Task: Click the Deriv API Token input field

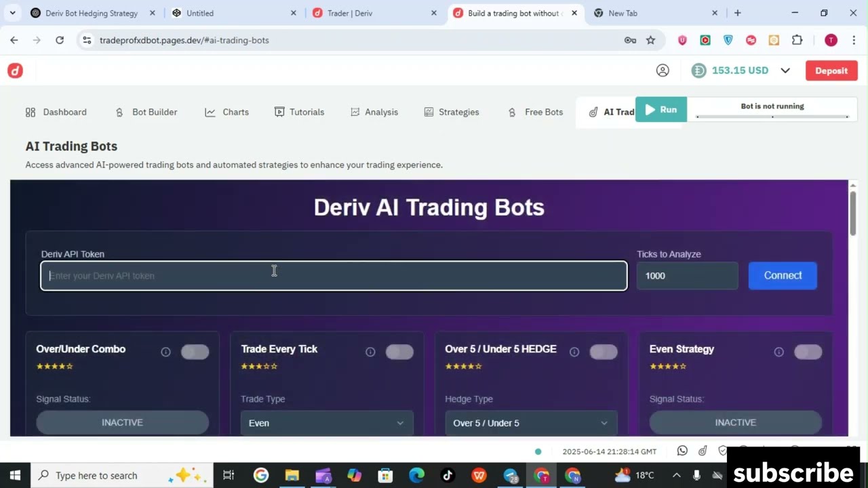Action: [334, 276]
